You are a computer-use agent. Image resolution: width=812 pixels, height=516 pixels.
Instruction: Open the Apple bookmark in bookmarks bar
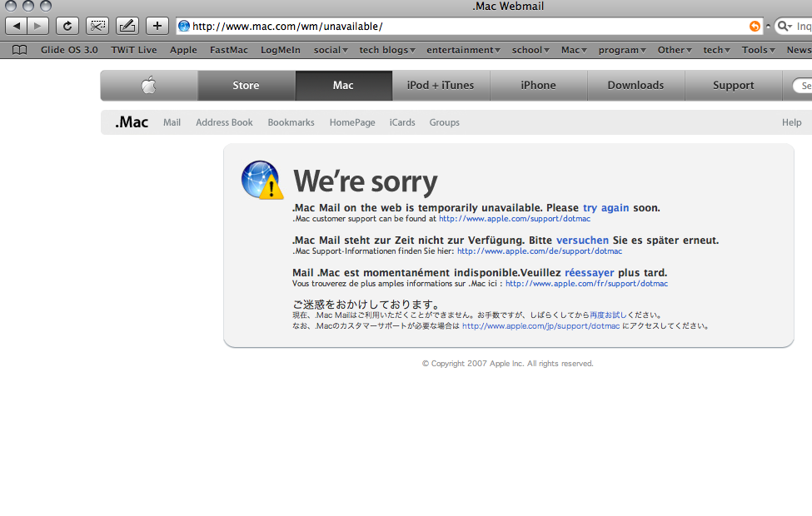pyautogui.click(x=183, y=50)
